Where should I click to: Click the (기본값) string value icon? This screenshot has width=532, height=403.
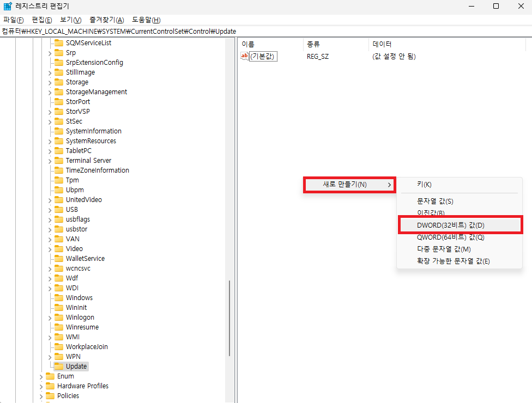click(244, 56)
